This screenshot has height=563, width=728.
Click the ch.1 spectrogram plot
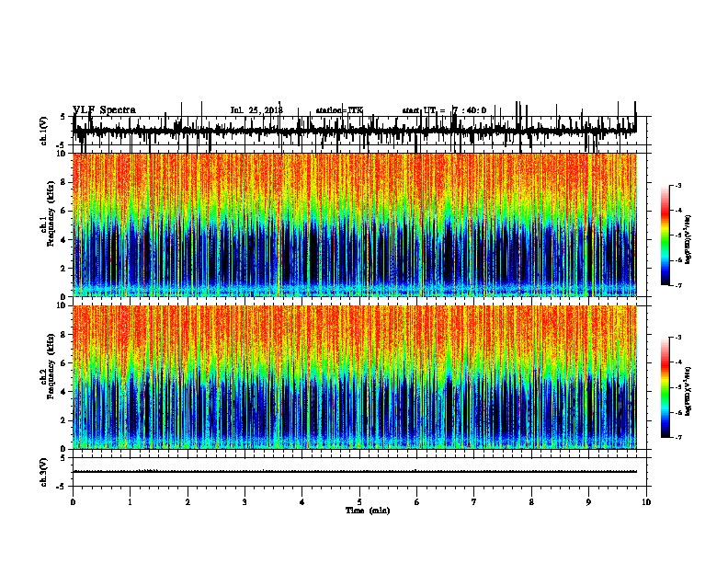[x=355, y=224]
